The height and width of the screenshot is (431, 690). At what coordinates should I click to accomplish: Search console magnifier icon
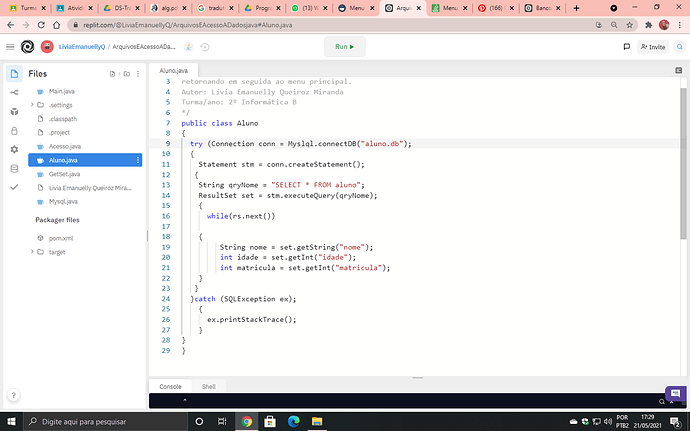[x=661, y=402]
